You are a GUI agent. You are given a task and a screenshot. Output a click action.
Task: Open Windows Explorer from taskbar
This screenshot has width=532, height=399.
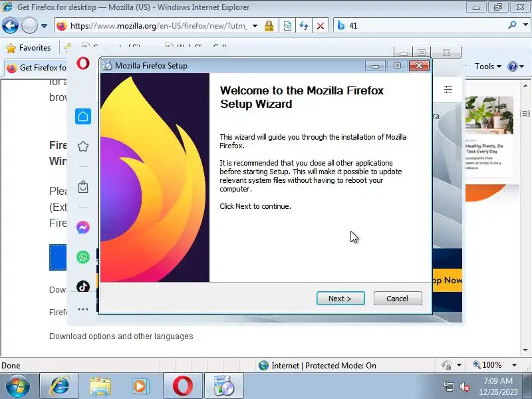pyautogui.click(x=100, y=386)
